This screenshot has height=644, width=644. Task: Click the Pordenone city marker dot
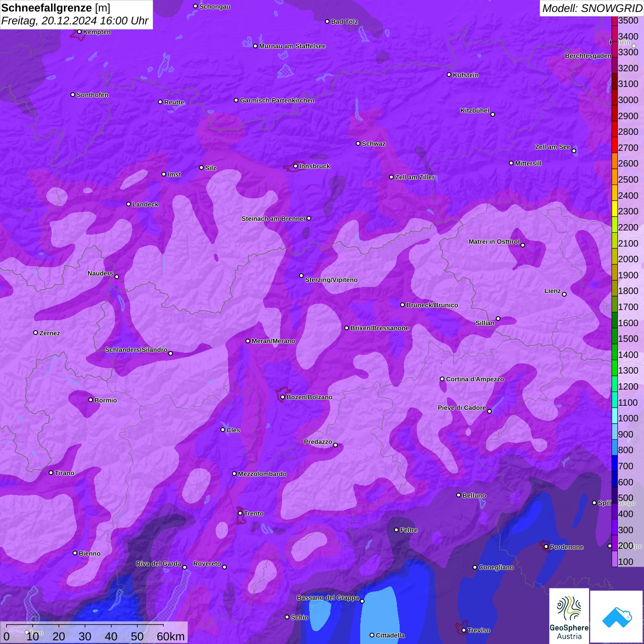tap(546, 547)
